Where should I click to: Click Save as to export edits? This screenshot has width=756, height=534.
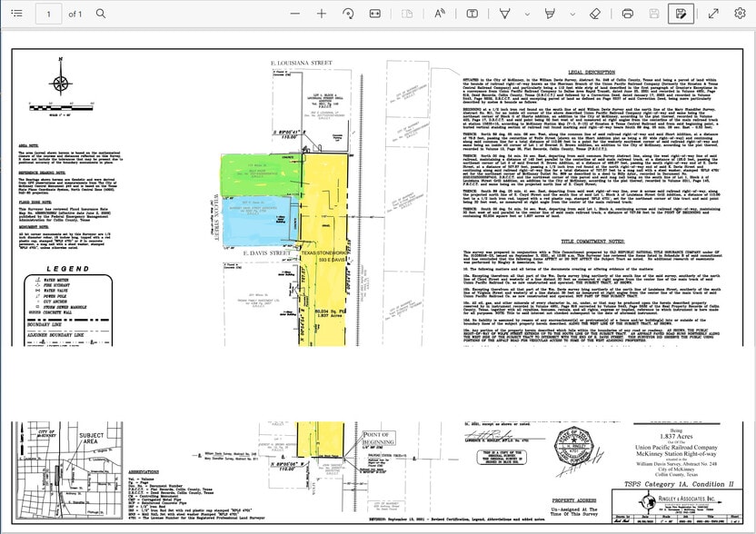click(682, 14)
